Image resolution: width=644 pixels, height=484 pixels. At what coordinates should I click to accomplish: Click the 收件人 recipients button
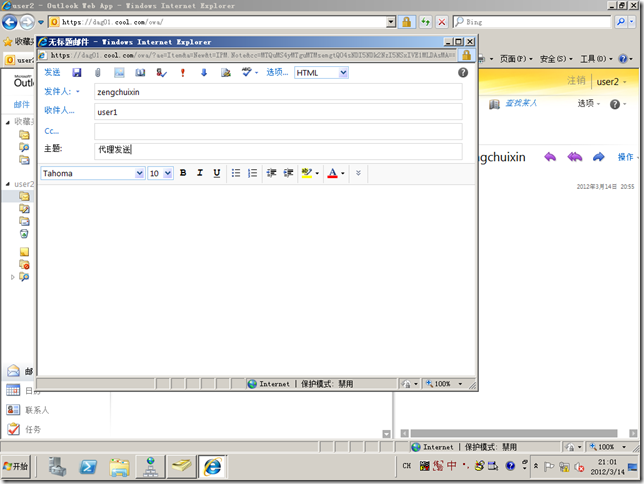point(59,111)
